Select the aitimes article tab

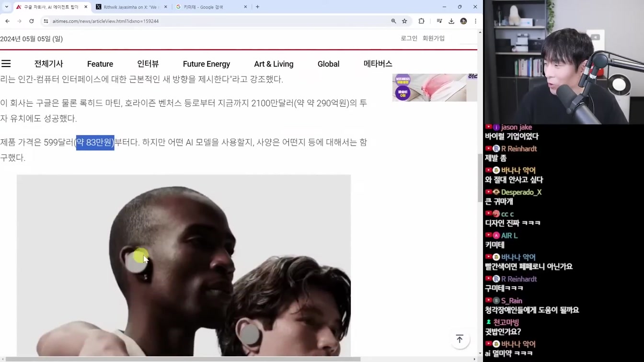tap(51, 7)
